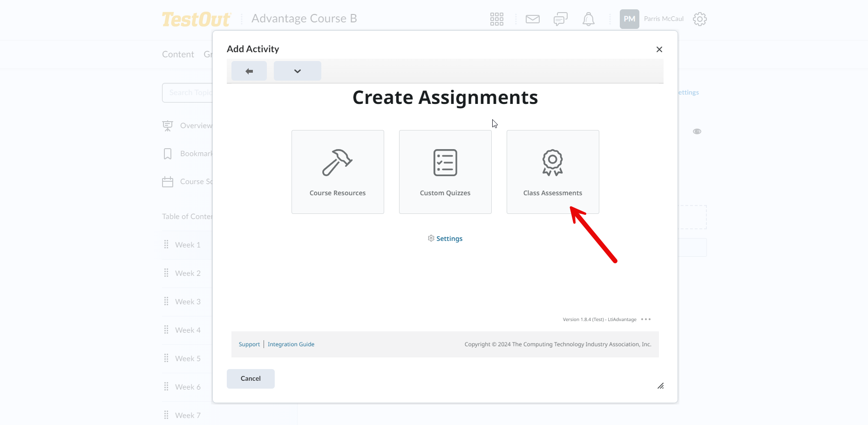Open the Bookmarks sidebar item
The image size is (868, 425).
187,154
